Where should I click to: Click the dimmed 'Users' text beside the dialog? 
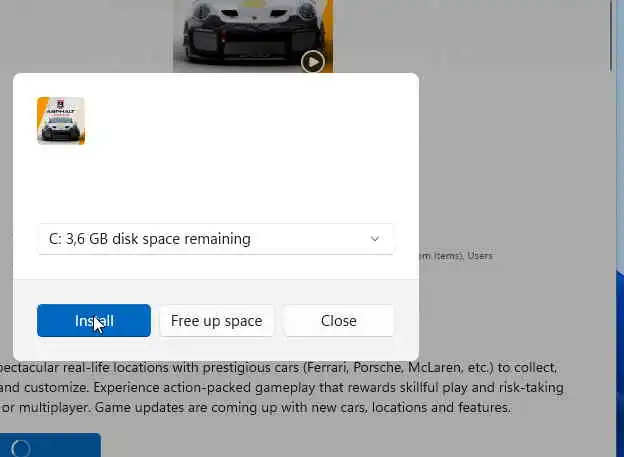(x=480, y=256)
